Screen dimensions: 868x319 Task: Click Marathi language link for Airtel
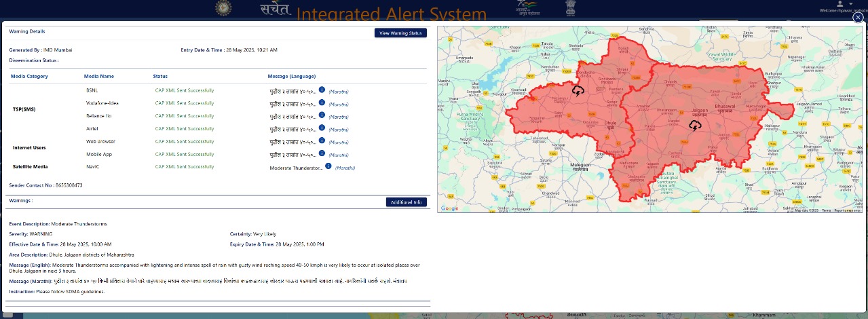(x=339, y=130)
